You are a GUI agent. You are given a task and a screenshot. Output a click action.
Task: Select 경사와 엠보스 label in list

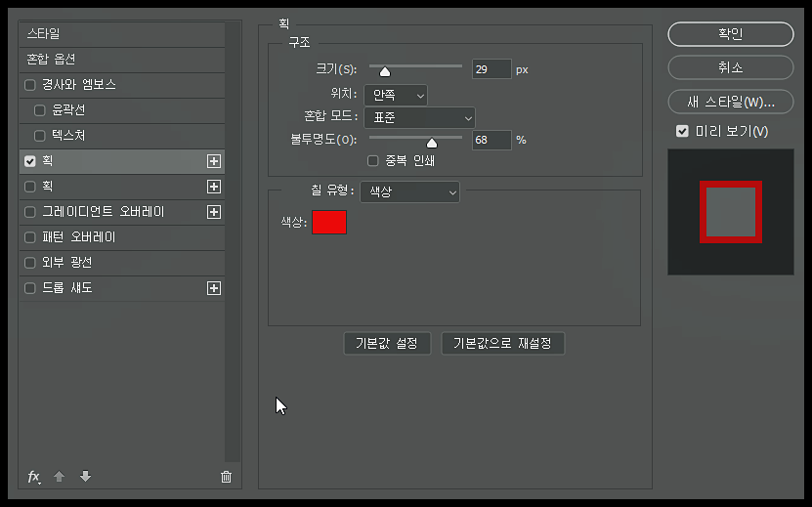pyautogui.click(x=79, y=84)
